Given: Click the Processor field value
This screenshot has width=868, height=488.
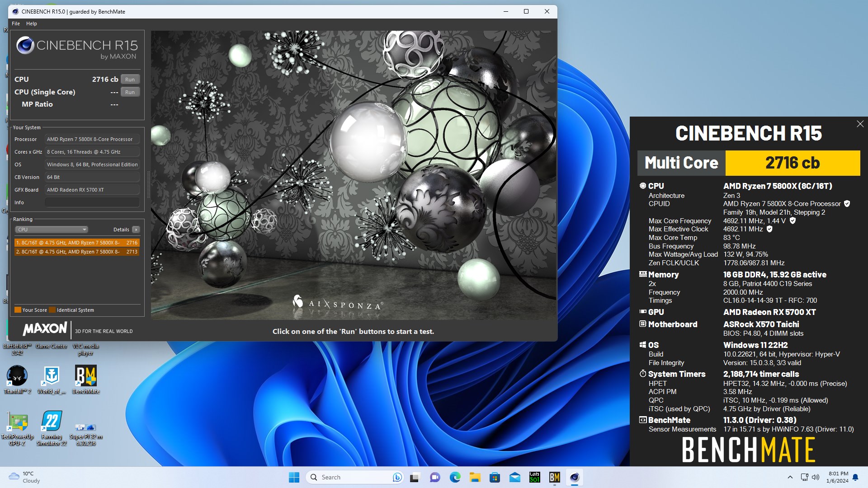Looking at the screenshot, I should pyautogui.click(x=92, y=139).
